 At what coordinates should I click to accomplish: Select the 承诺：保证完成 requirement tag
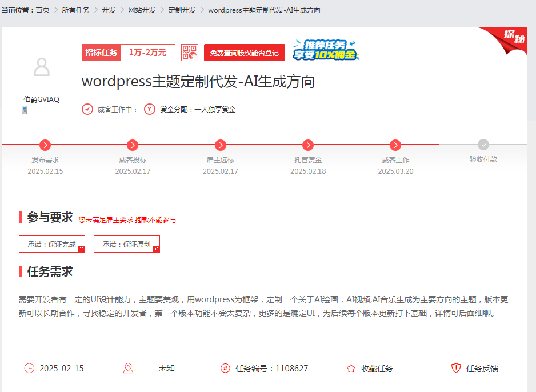pos(52,244)
